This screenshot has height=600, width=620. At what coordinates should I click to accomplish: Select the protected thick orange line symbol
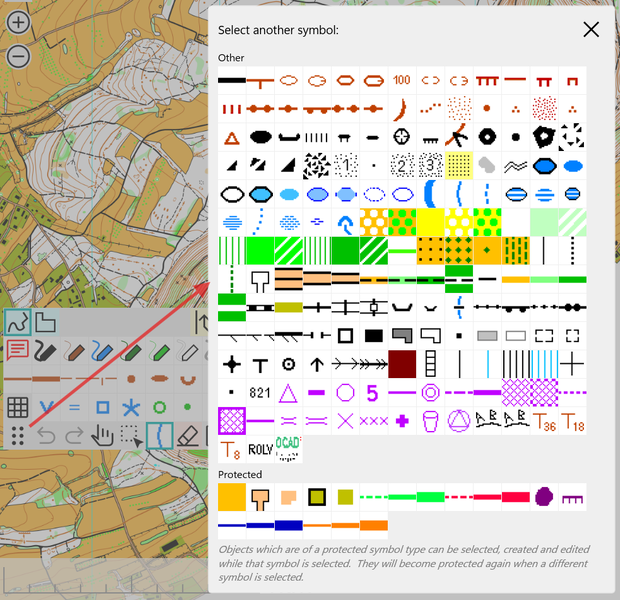tap(374, 526)
